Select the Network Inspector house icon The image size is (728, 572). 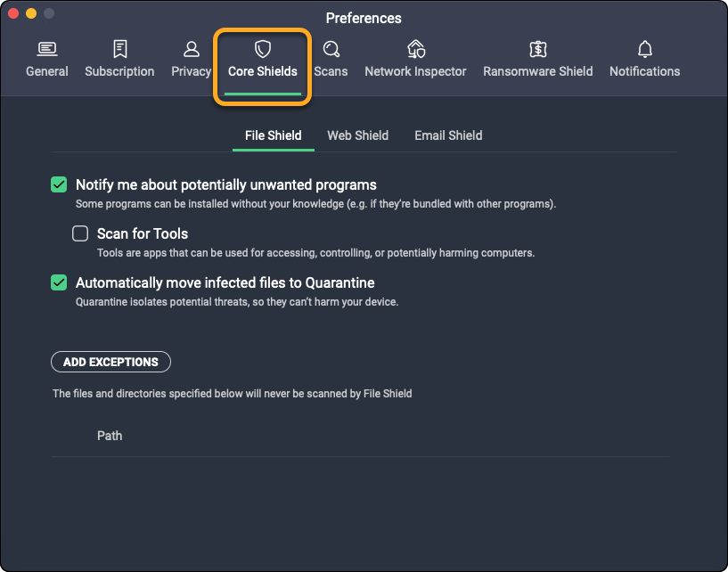[415, 48]
